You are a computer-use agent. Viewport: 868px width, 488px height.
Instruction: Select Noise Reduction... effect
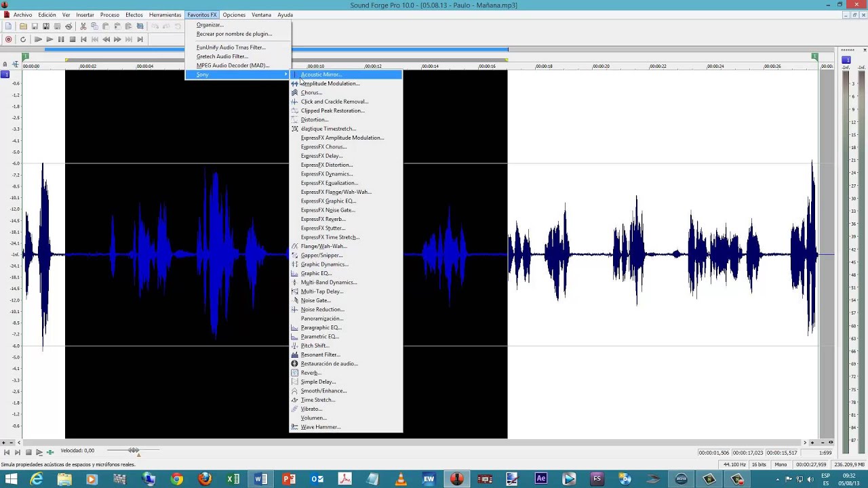346,310
